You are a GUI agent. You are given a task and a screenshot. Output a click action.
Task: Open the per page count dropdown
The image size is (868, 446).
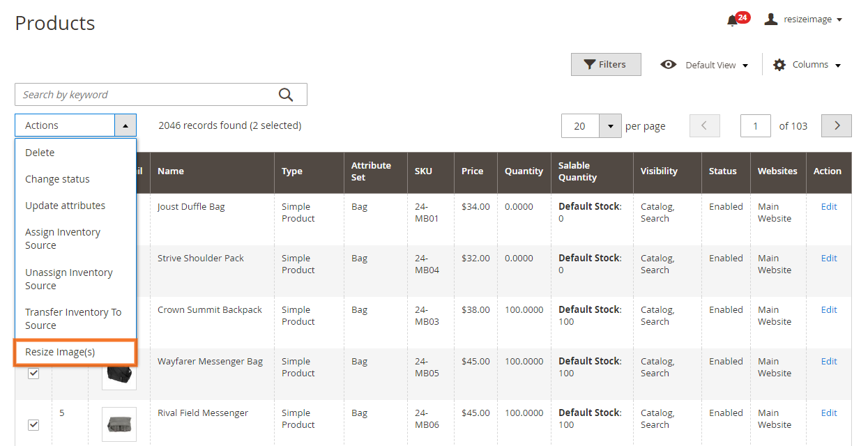[x=610, y=125]
